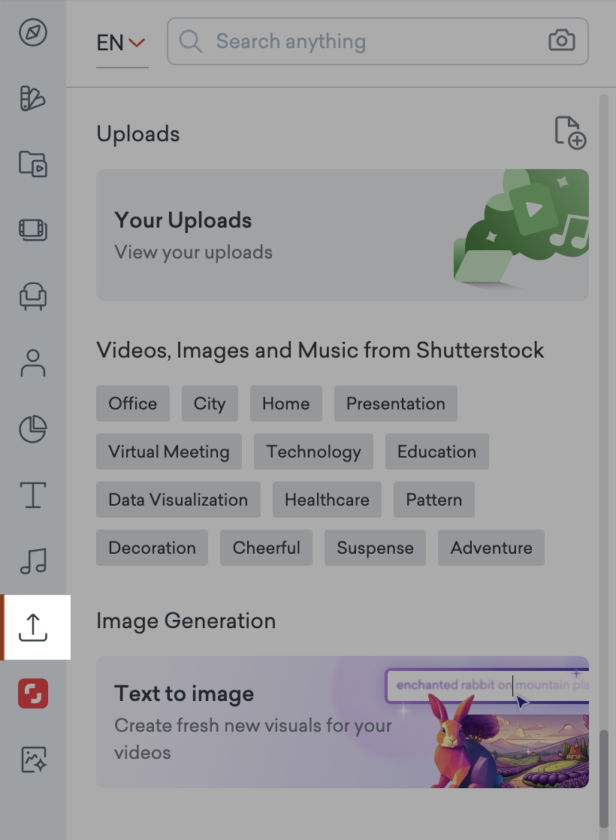Select the Text tool in the sidebar
The image size is (616, 840).
(32, 495)
